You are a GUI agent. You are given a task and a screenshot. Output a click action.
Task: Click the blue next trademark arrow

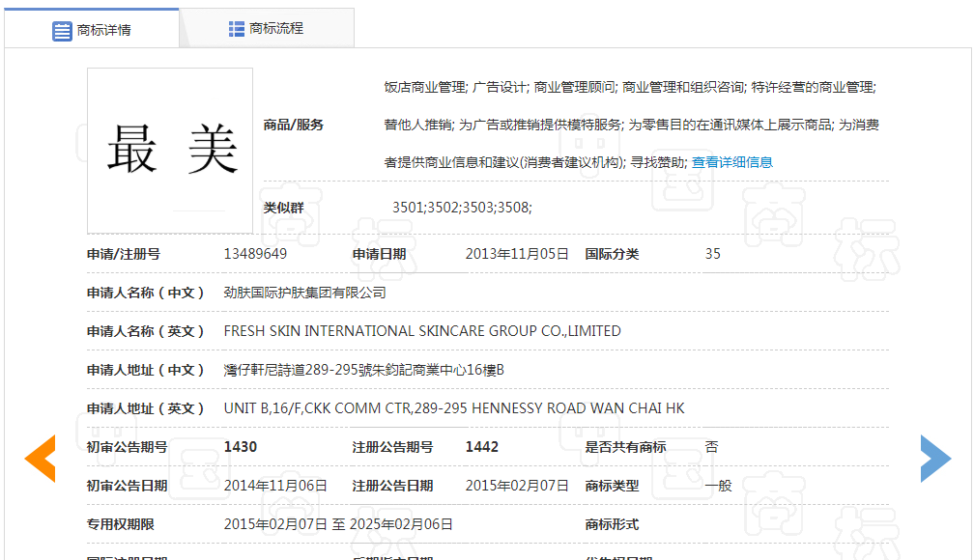coord(934,458)
